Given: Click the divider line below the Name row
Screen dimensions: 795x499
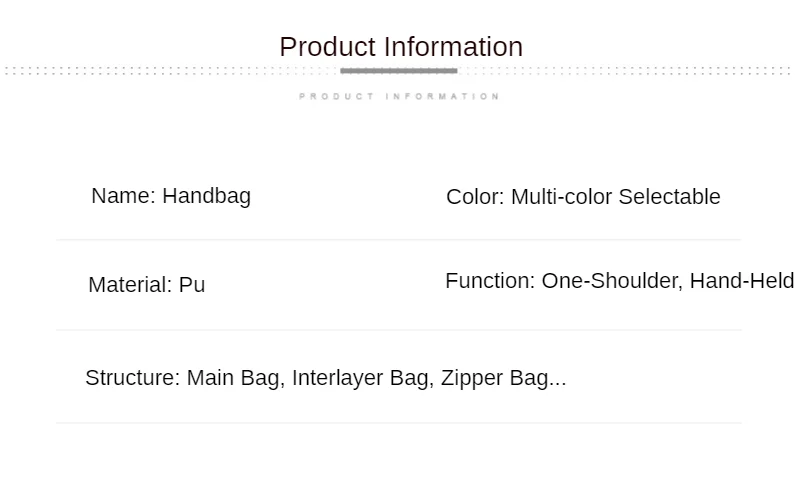Looking at the screenshot, I should (399, 239).
